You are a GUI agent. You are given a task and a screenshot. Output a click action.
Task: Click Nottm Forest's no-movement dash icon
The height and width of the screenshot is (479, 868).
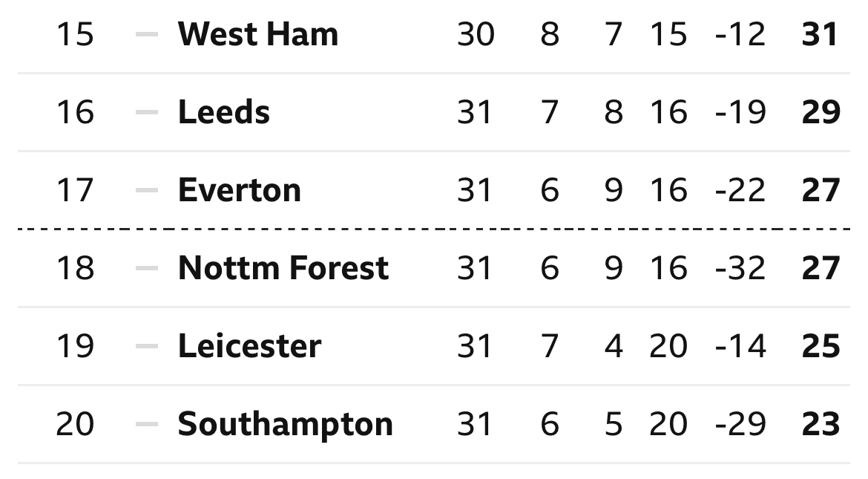pyautogui.click(x=147, y=268)
